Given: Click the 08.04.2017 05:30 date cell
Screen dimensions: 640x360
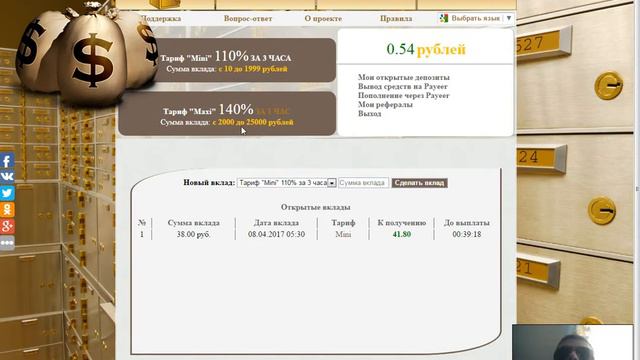Looking at the screenshot, I should coord(276,234).
